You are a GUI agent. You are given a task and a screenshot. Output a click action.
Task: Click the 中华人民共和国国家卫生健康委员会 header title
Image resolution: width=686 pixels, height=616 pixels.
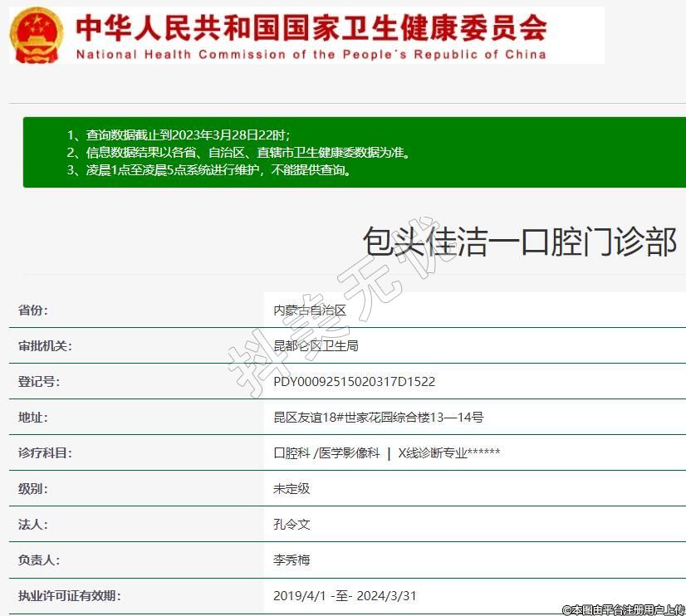coord(311,27)
